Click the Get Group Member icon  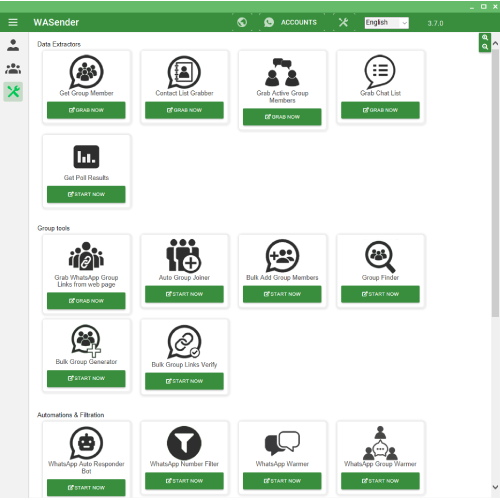click(86, 72)
